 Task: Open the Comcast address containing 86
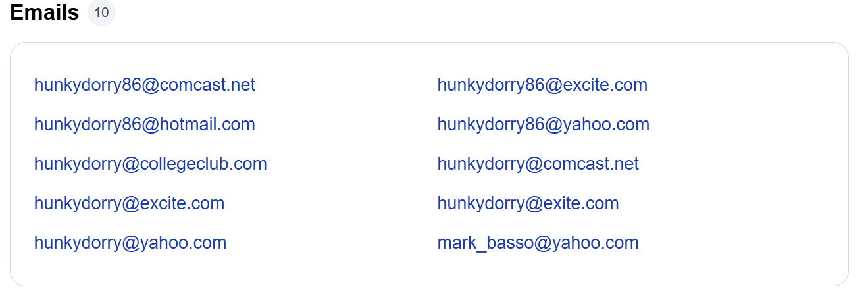pyautogui.click(x=145, y=85)
